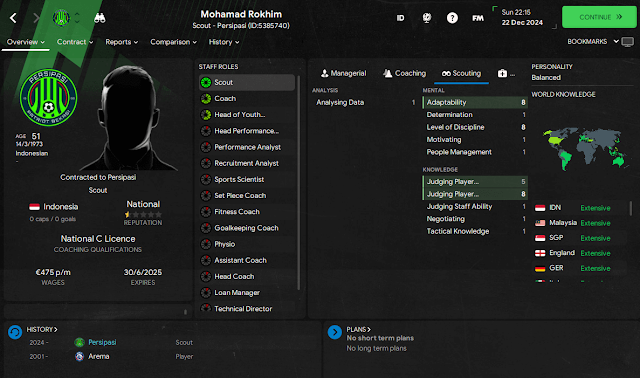Click the world knowledge list scrollbar
Screen dimensions: 640x378
(631, 208)
